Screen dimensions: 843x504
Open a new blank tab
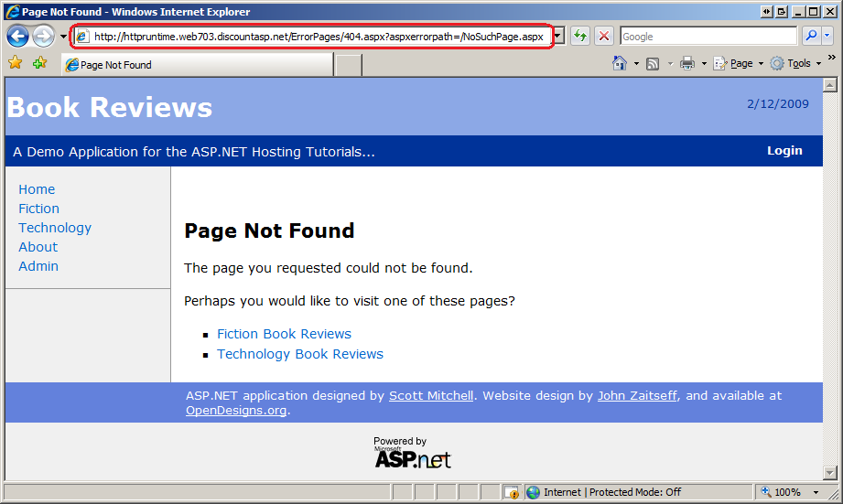pyautogui.click(x=348, y=65)
